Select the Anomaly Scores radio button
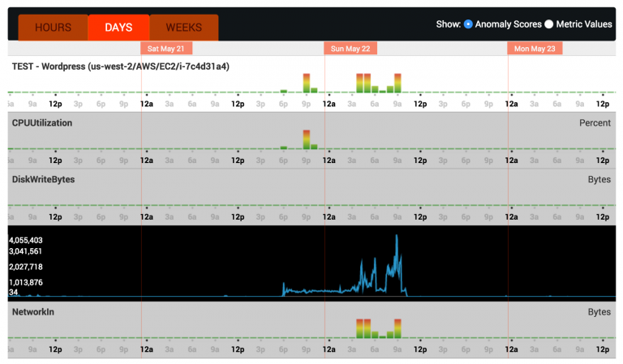This screenshot has height=364, width=623. 468,24
